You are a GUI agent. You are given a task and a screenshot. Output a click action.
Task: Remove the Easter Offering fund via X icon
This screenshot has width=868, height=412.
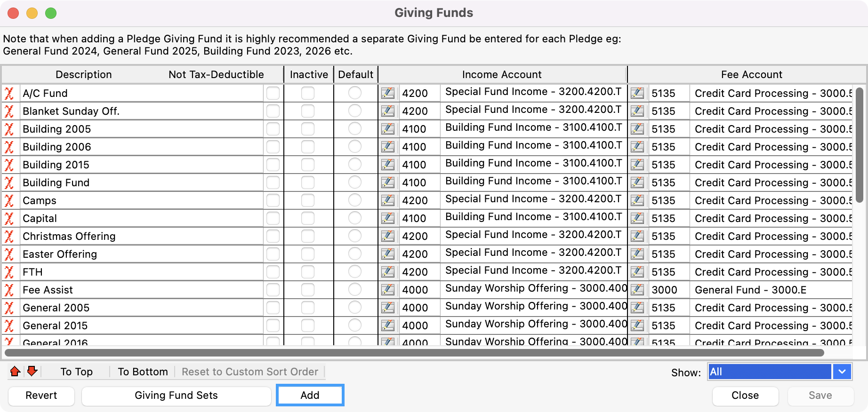tap(9, 254)
